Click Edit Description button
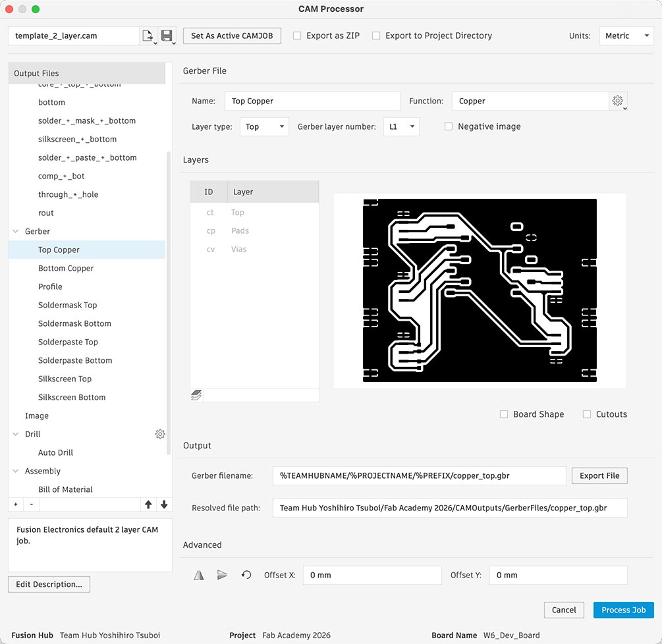 [x=49, y=584]
